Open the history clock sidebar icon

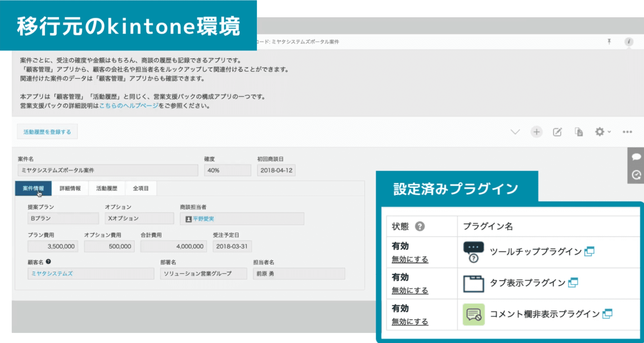636,174
